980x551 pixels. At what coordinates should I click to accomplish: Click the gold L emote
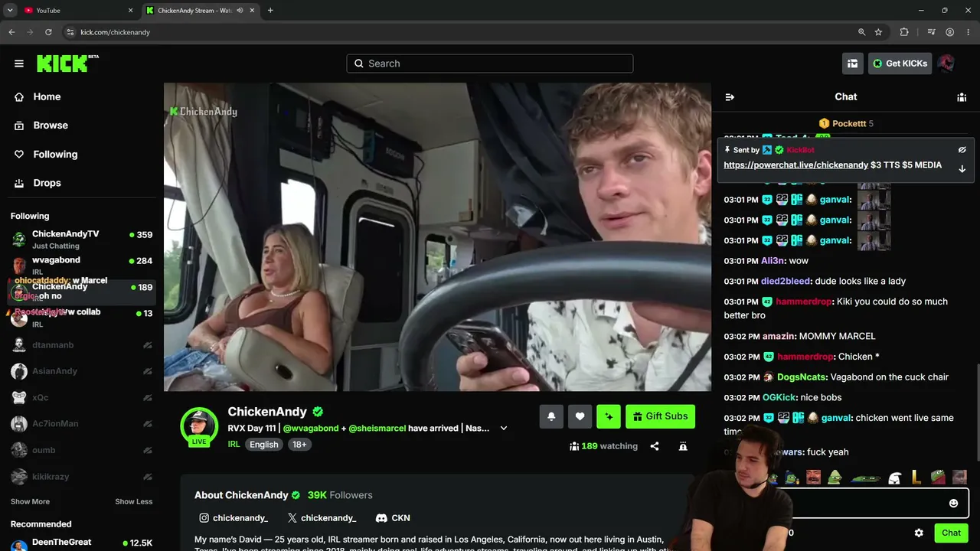(x=916, y=478)
